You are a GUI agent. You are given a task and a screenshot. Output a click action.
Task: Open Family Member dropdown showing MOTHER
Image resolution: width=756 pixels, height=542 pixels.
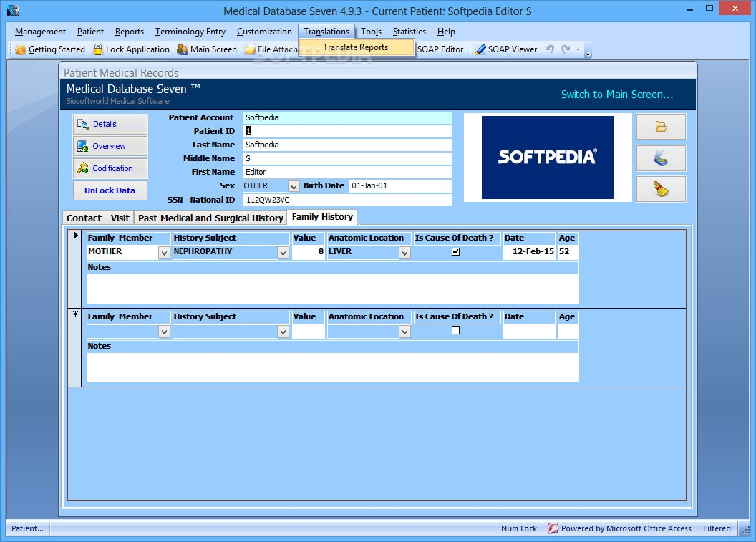164,253
